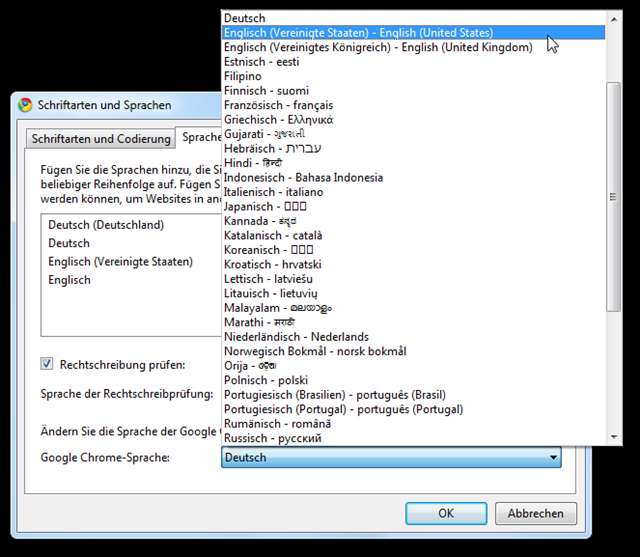Choose Indonesisch - Bahasa Indonesia
The height and width of the screenshot is (557, 640).
[413, 178]
